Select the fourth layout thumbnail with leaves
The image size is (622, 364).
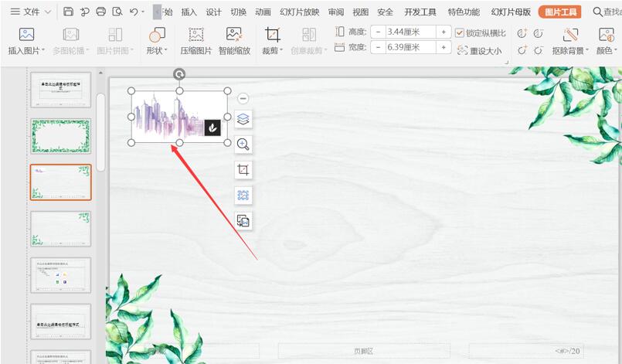click(x=61, y=229)
